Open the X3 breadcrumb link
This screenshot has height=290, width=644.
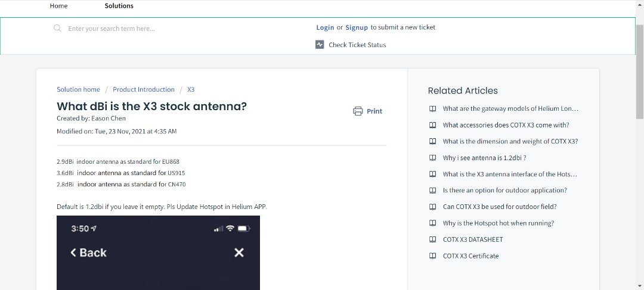point(191,89)
